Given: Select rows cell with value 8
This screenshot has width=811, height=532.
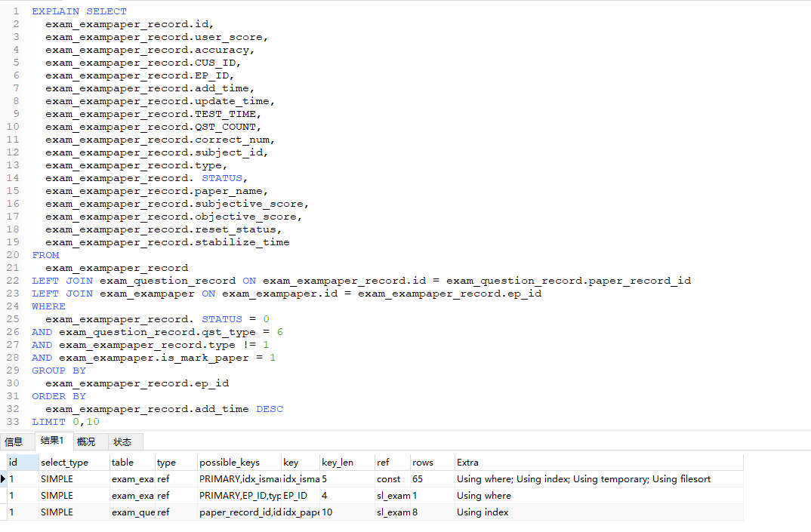Looking at the screenshot, I should point(433,512).
